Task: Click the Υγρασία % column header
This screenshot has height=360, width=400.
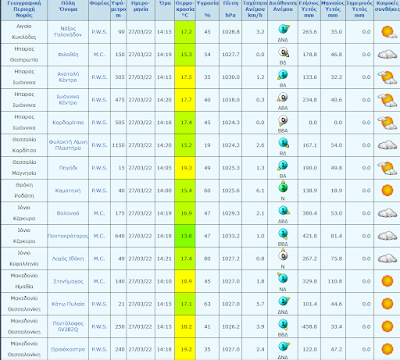Action: coord(207,9)
